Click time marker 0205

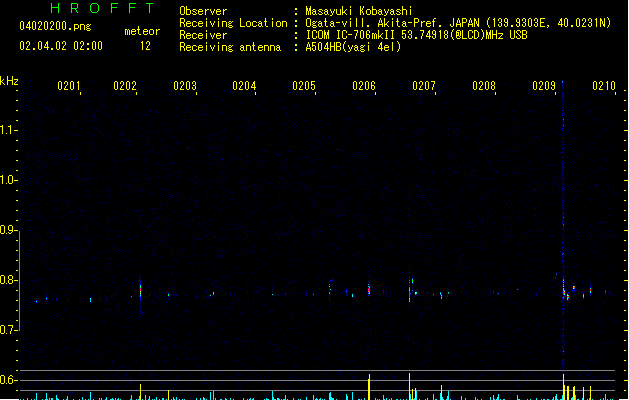coord(304,86)
